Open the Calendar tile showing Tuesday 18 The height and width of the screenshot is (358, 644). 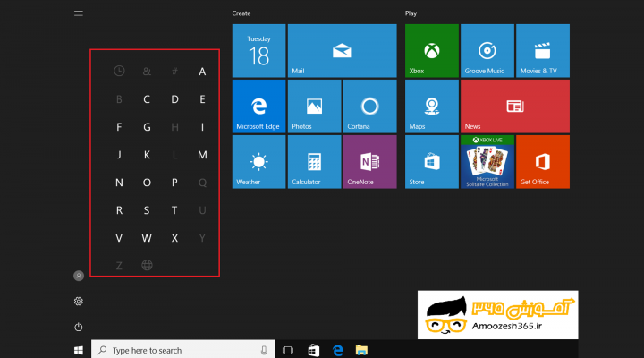click(x=258, y=50)
